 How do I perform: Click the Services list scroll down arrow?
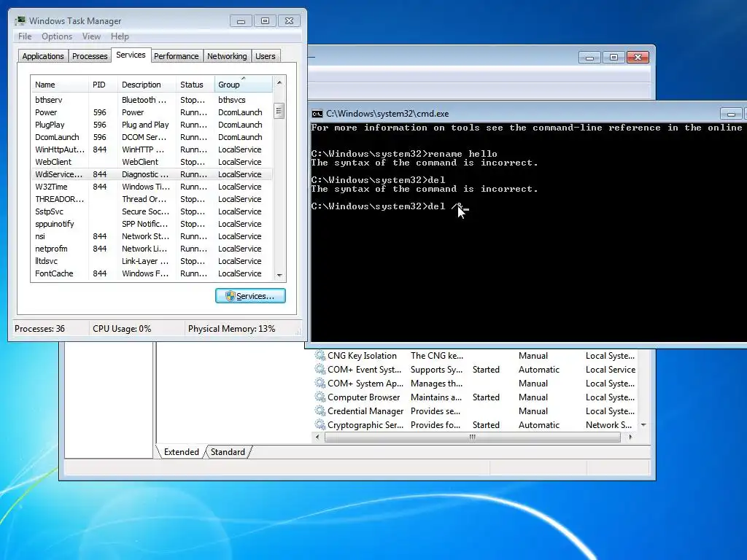pyautogui.click(x=643, y=425)
